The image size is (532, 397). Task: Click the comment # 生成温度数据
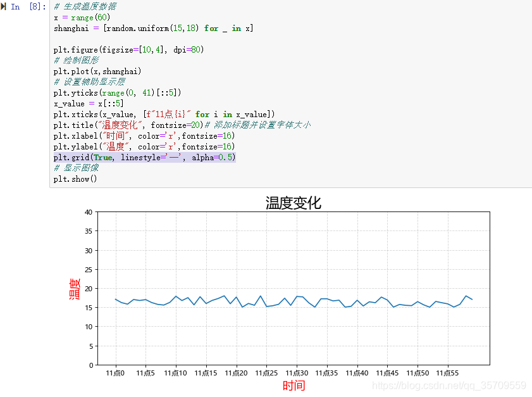tap(85, 6)
